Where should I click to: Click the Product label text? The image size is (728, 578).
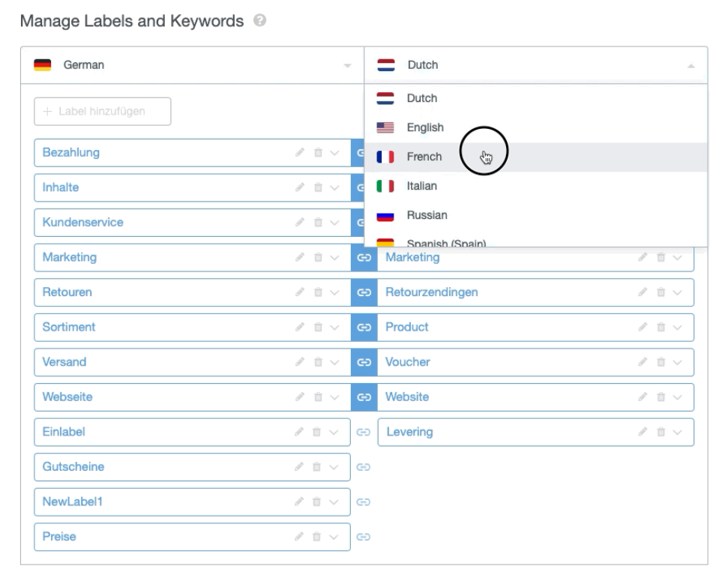click(x=407, y=328)
